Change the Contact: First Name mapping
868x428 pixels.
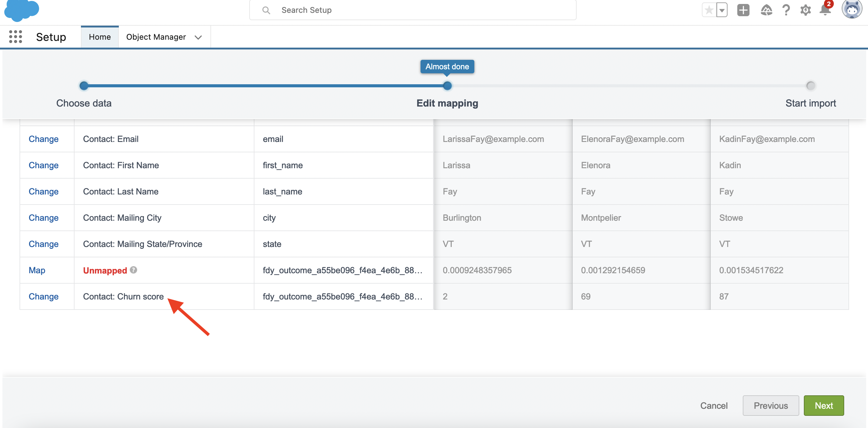click(x=43, y=165)
